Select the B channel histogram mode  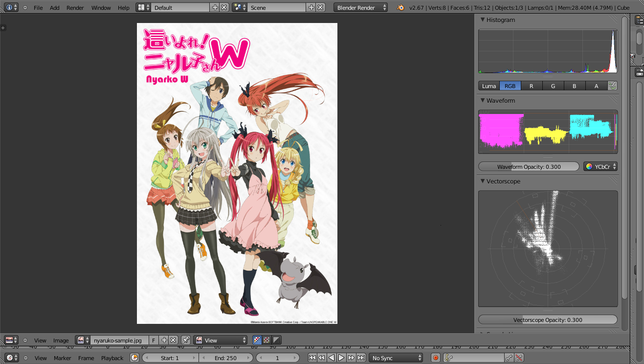(x=575, y=86)
